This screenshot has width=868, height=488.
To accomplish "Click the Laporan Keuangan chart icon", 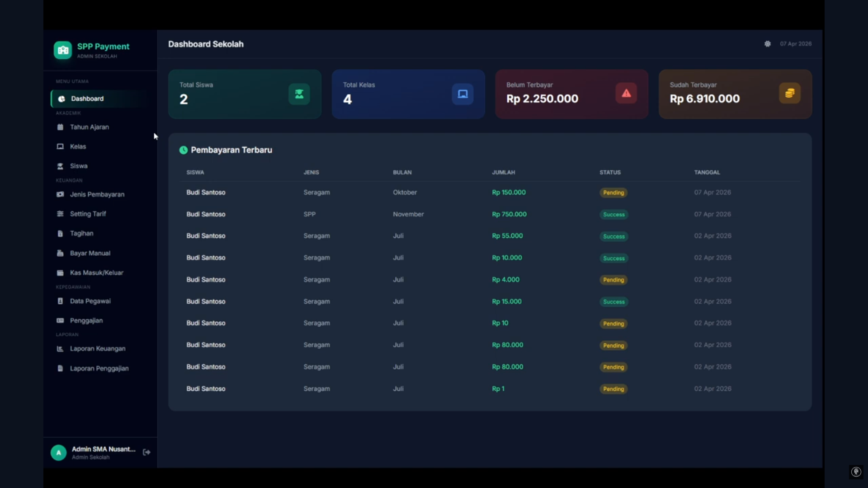I will point(60,349).
